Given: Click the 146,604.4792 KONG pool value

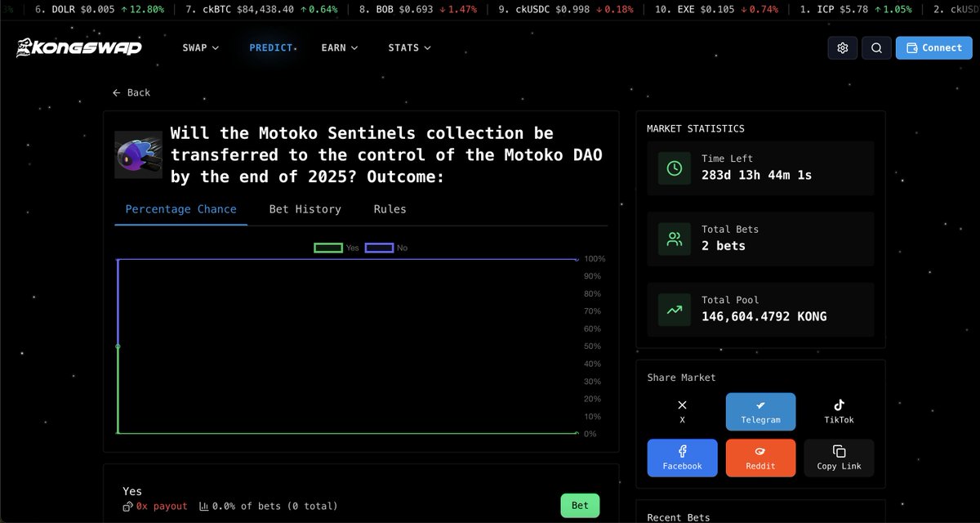Looking at the screenshot, I should pos(764,316).
